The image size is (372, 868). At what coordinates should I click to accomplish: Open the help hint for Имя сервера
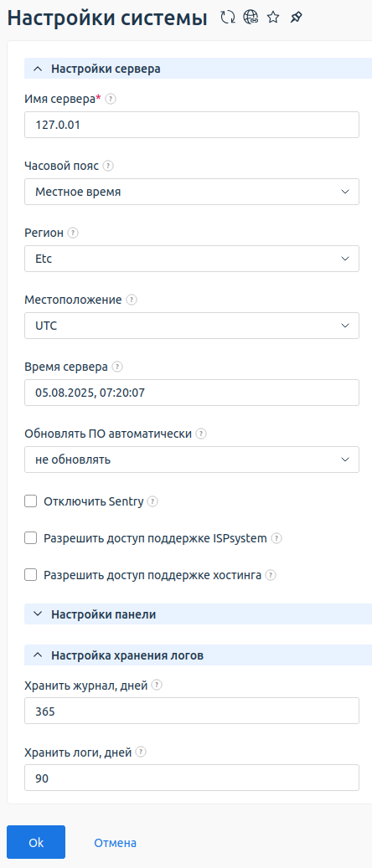pos(111,99)
